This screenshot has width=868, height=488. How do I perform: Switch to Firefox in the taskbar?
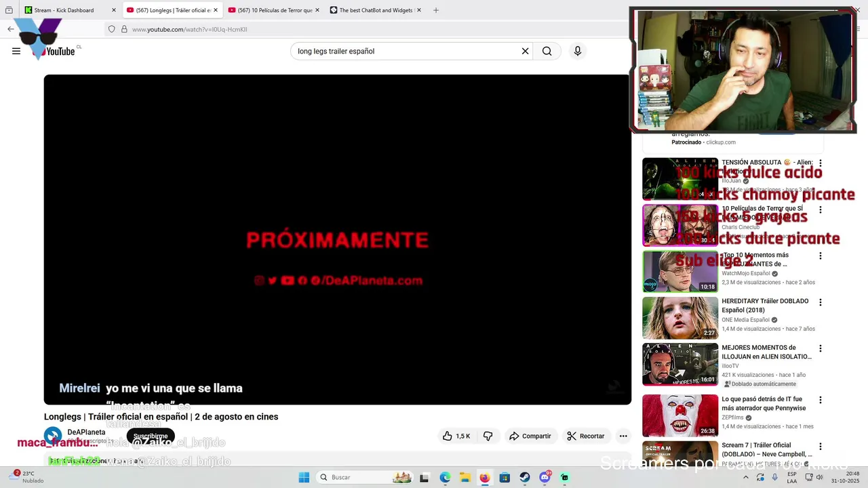click(484, 477)
